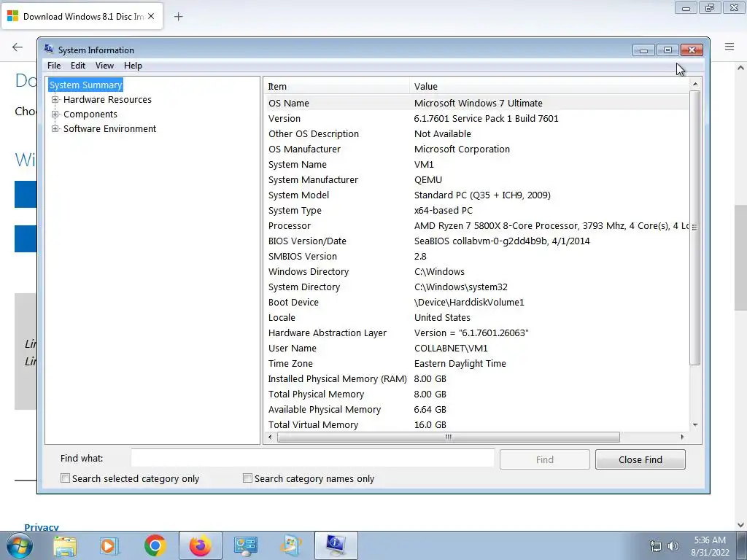The height and width of the screenshot is (560, 747).
Task: Focus the Find what text field
Action: (x=312, y=459)
